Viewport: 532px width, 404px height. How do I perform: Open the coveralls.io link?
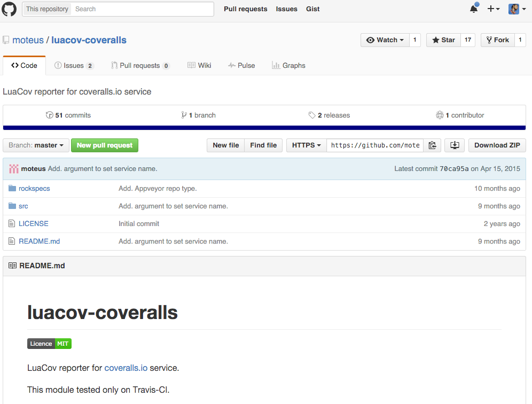click(x=126, y=368)
